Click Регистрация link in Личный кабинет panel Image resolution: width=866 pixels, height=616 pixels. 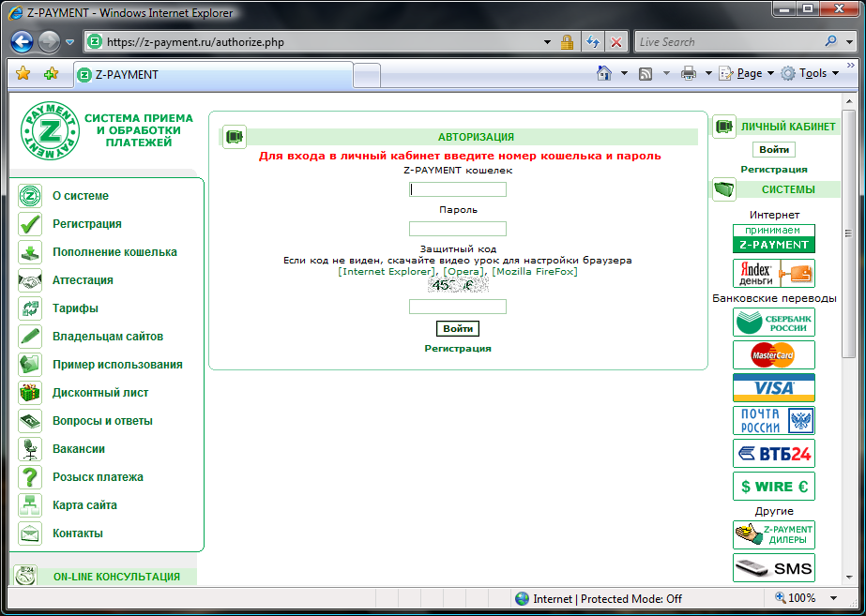coord(774,170)
